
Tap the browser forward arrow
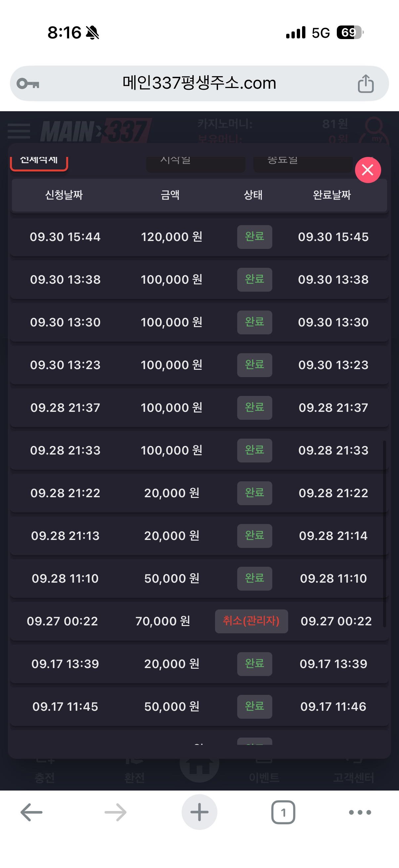coord(115,812)
